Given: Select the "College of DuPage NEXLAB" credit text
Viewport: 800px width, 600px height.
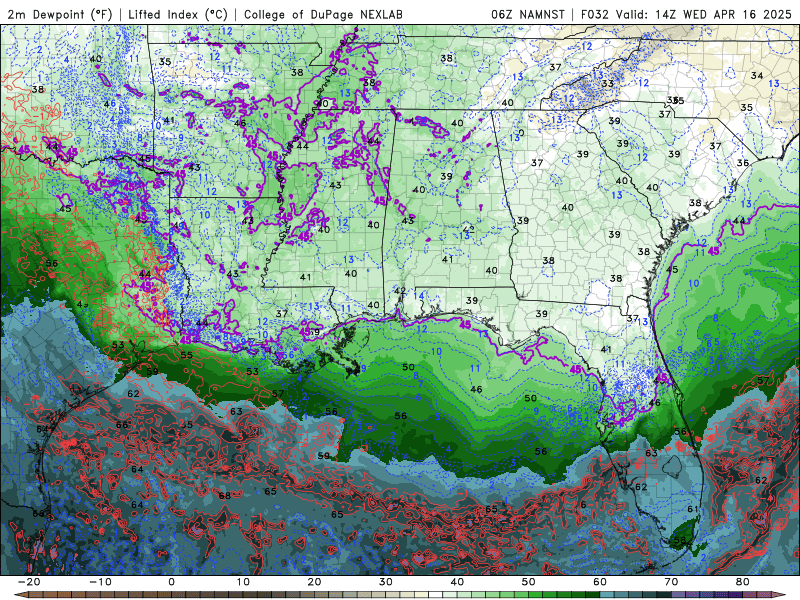Looking at the screenshot, I should [x=323, y=15].
